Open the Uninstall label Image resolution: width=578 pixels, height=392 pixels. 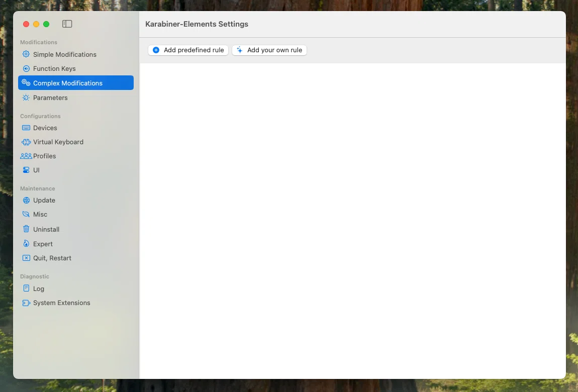[x=46, y=229]
